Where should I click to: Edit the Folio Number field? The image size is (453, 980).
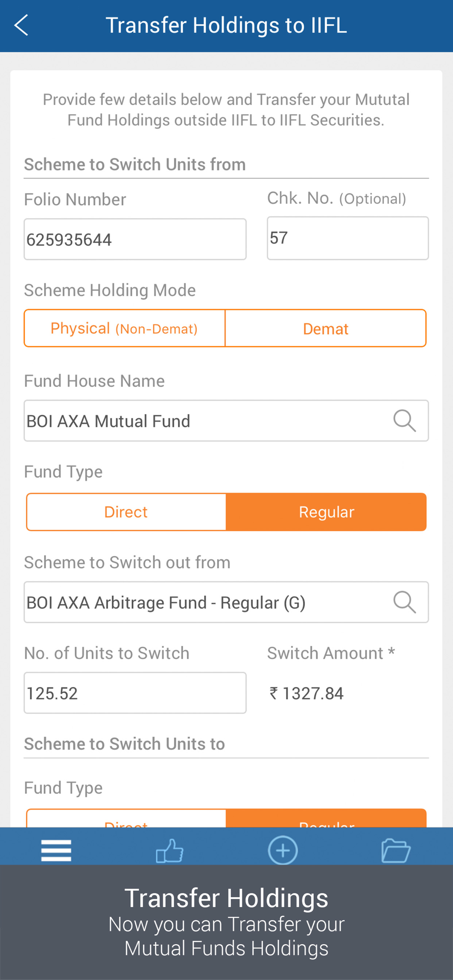click(x=135, y=239)
